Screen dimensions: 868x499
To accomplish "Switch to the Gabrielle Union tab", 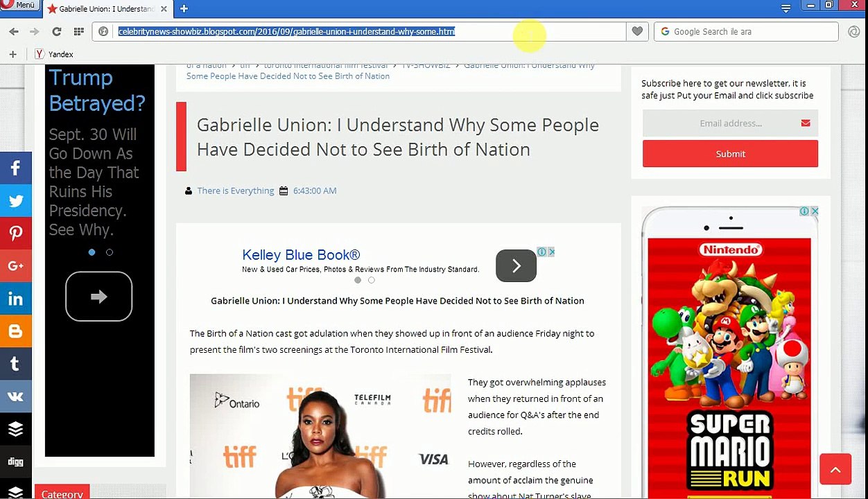I will [107, 9].
